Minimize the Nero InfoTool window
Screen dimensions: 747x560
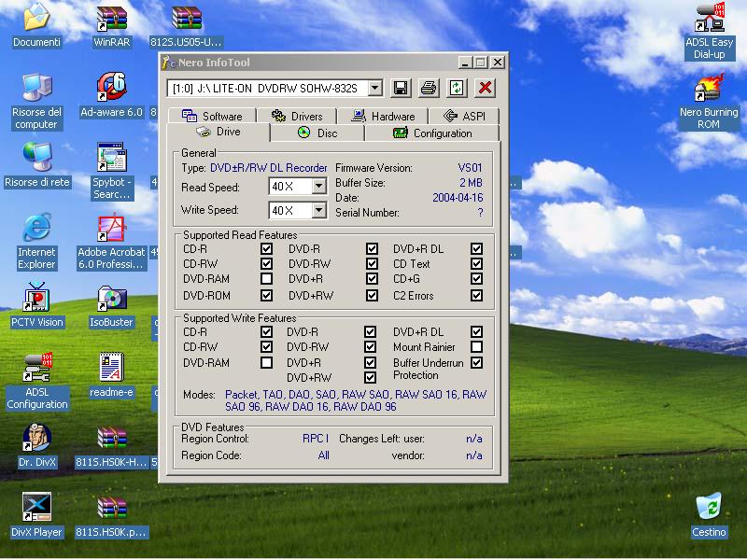pos(464,63)
